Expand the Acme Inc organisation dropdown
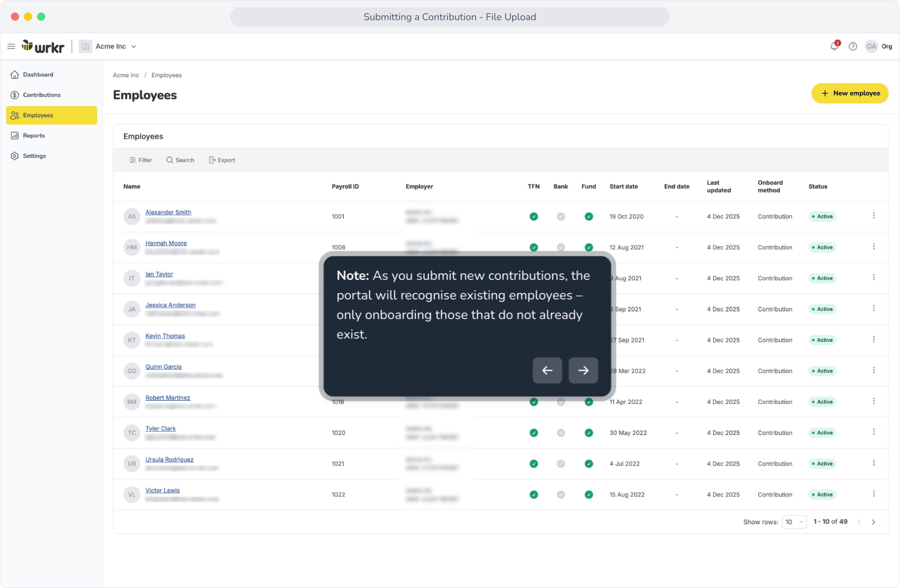 pyautogui.click(x=108, y=46)
